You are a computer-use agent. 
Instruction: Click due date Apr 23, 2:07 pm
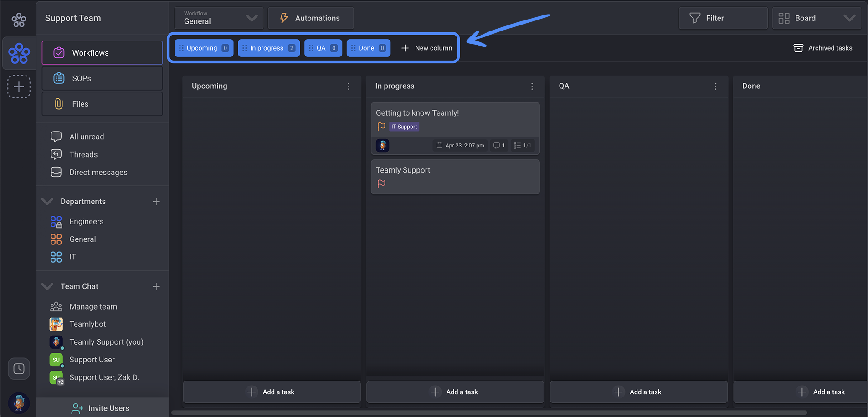point(460,145)
